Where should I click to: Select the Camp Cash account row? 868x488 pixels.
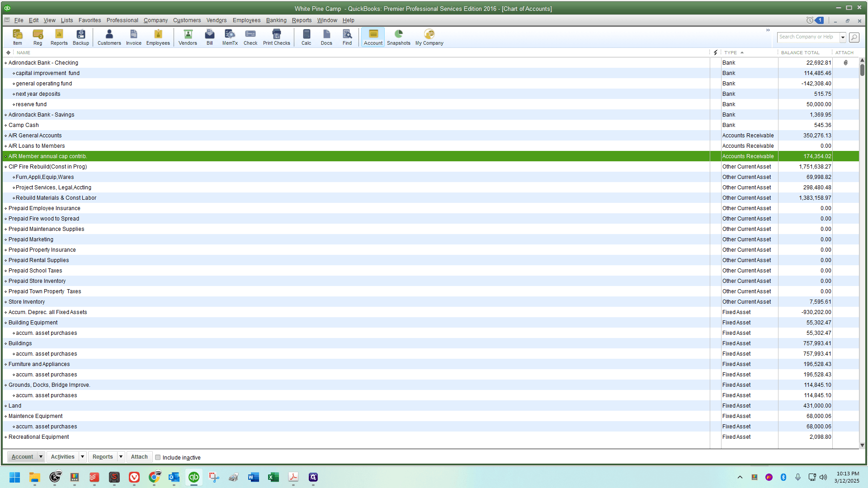pos(430,125)
